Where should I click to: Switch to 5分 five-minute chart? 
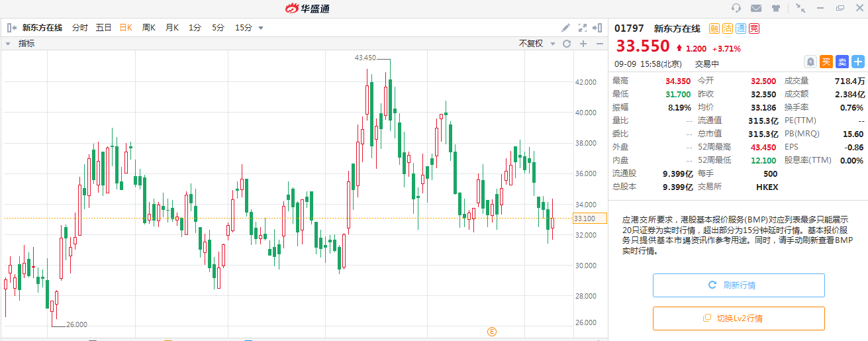point(218,28)
